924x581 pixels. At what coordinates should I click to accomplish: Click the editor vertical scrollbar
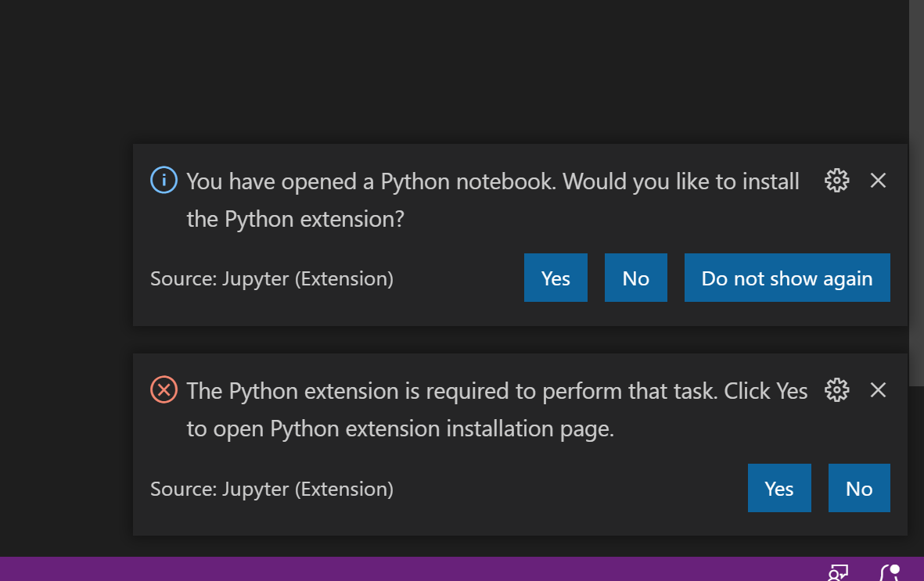tap(916, 193)
